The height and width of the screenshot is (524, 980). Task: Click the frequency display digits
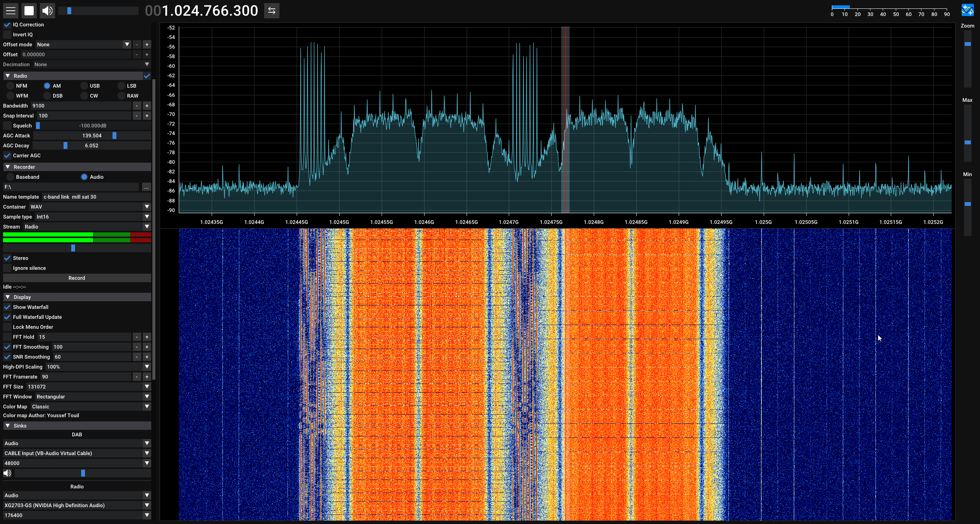click(x=202, y=11)
